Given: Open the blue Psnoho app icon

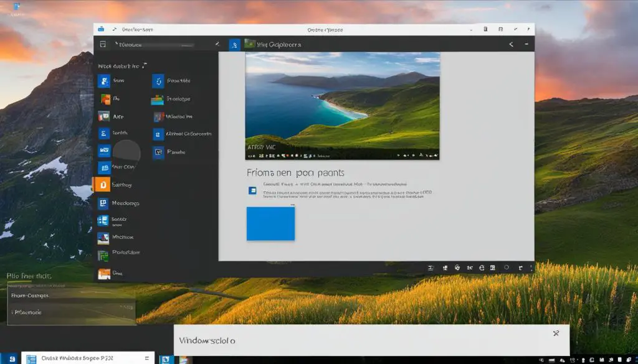Looking at the screenshot, I should (x=158, y=152).
